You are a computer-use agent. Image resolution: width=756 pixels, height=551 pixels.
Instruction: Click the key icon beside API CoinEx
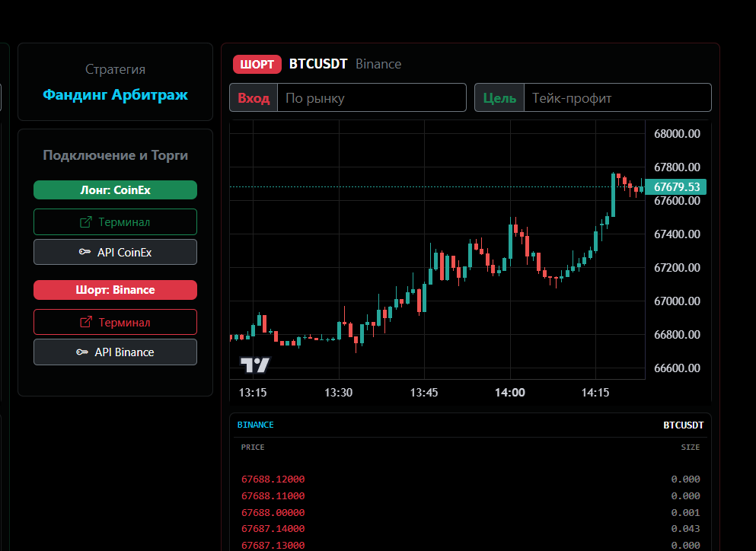tap(85, 252)
